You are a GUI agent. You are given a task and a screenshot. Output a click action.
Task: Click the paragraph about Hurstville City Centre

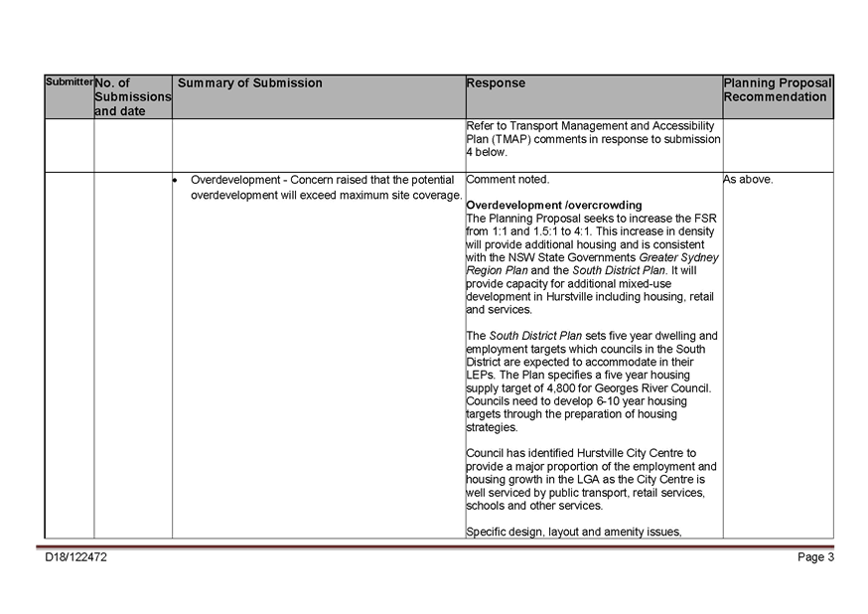(592, 479)
